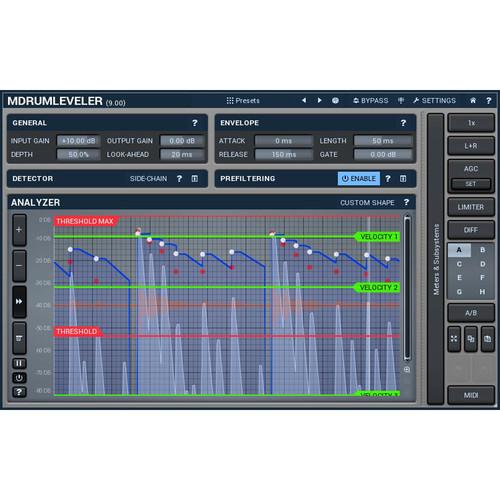The height and width of the screenshot is (500, 500).
Task: Open analyzer help question mark button
Action: [x=19, y=392]
